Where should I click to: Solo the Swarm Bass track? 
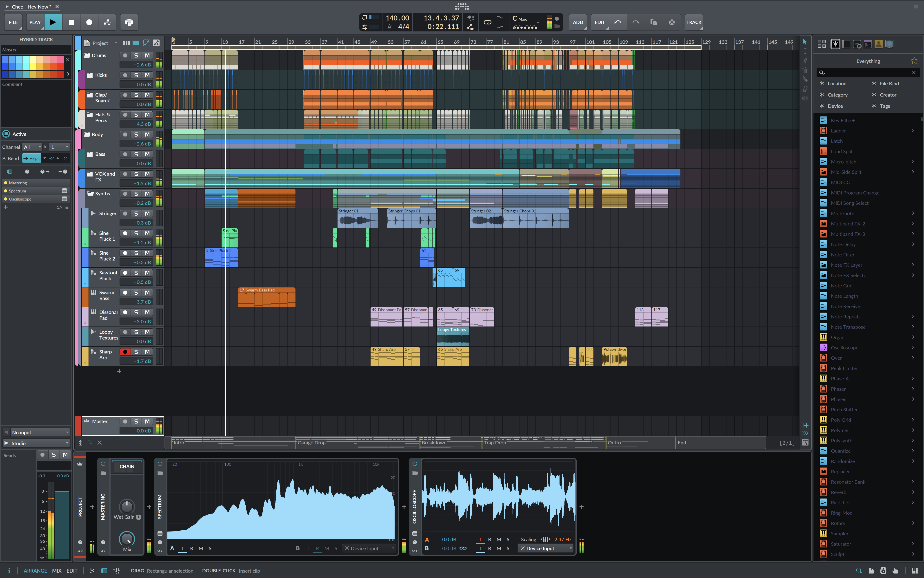[x=136, y=292]
